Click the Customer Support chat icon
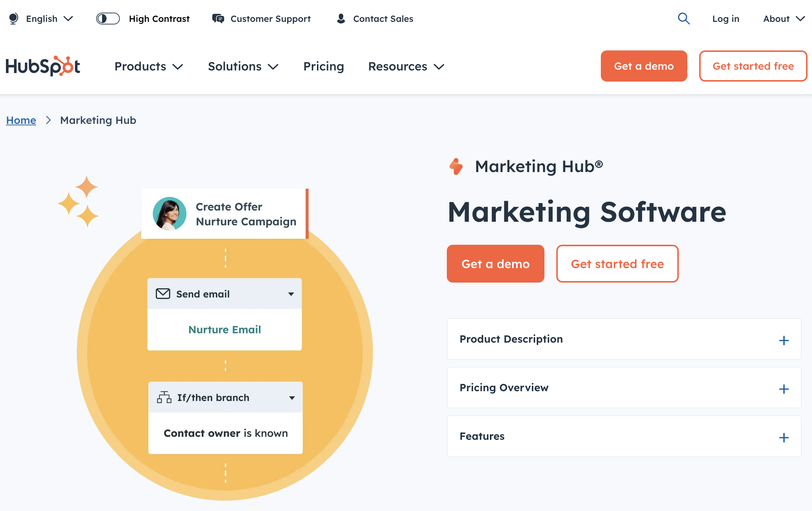812x511 pixels. click(x=217, y=18)
